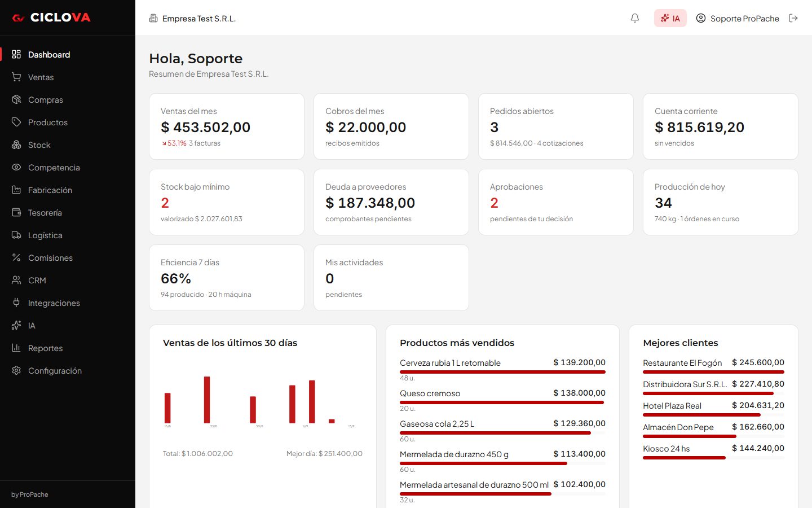Open the Reportes section label
This screenshot has height=508, width=812.
(x=46, y=348)
